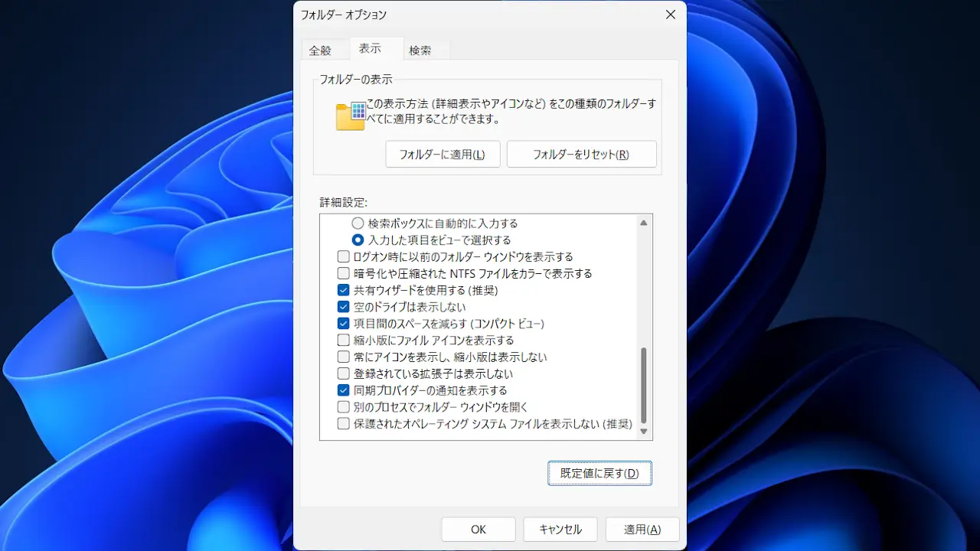
Task: Enable 保護されたオペレーティング システム ファイルを表示しない
Action: (x=344, y=424)
